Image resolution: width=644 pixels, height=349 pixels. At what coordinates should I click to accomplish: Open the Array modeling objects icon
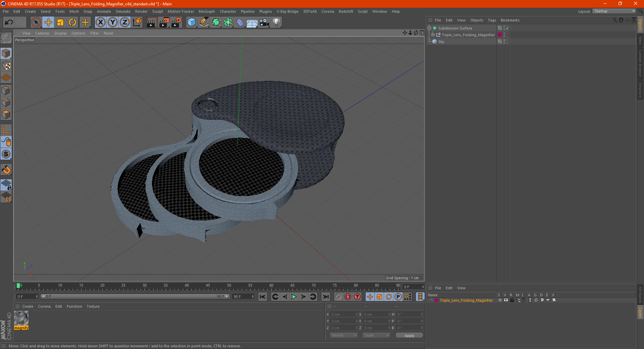coord(228,22)
